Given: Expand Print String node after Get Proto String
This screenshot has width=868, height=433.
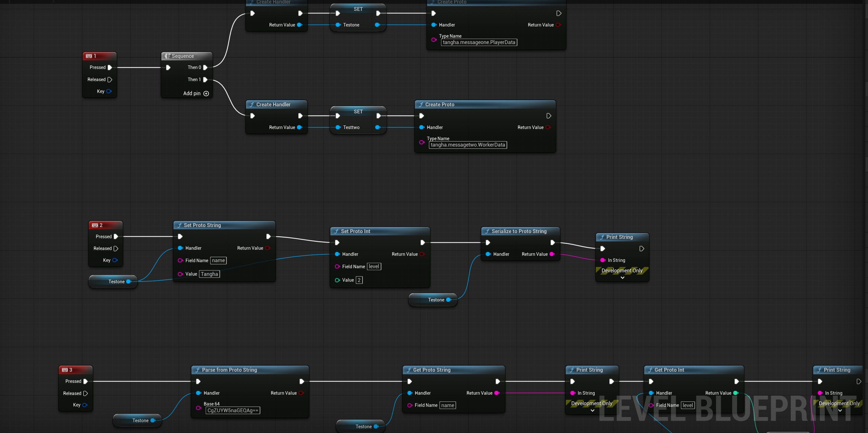Looking at the screenshot, I should click(x=592, y=411).
